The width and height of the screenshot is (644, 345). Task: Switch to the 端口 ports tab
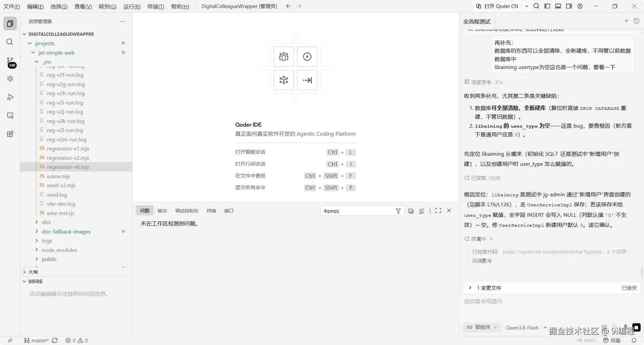pos(229,211)
